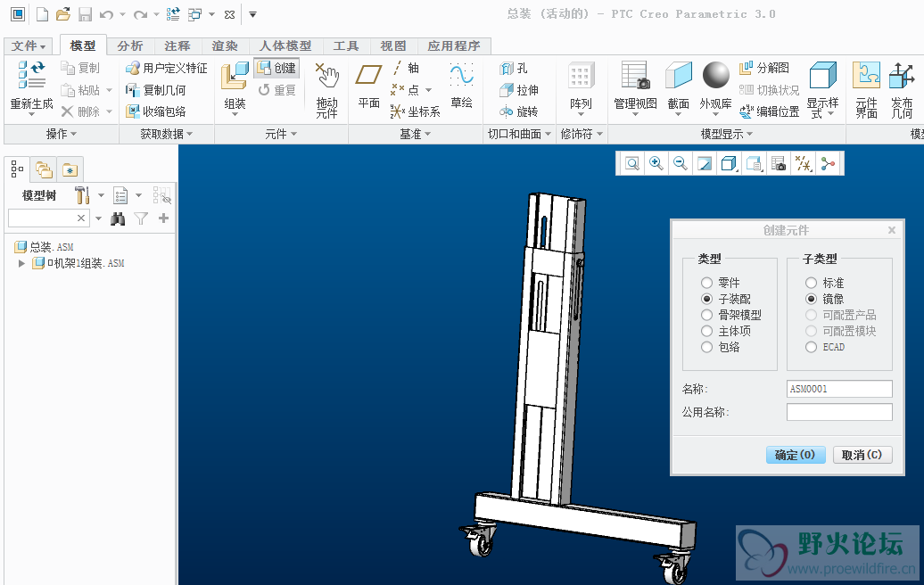
Task: Click the 收缩包络 (Shrinkwrap) tool
Action: coord(155,112)
